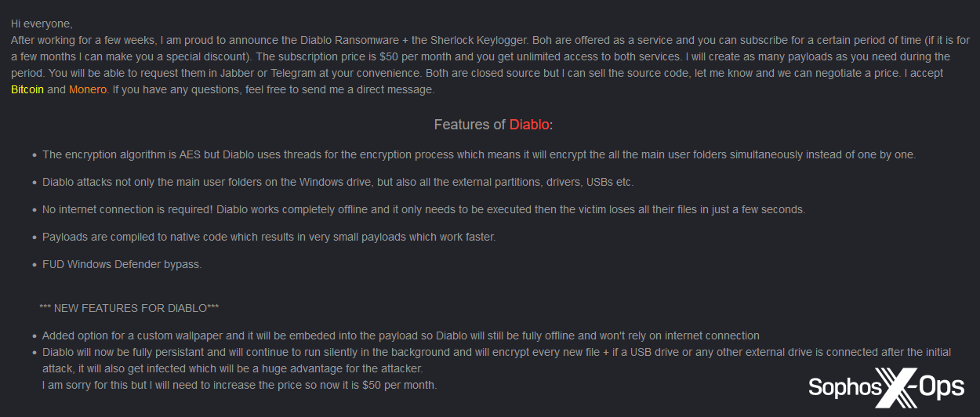Click the bullet dot before the AES encryption line

[34, 155]
